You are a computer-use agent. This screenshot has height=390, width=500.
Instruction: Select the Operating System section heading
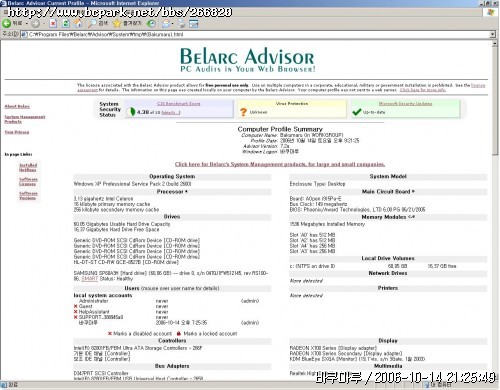click(x=172, y=176)
